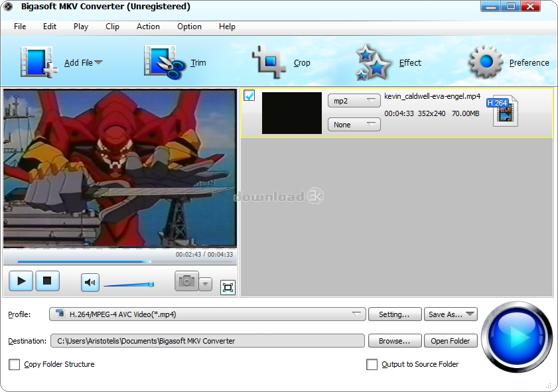The width and height of the screenshot is (558, 392).
Task: Open the None subtitle dropdown
Action: coord(354,125)
